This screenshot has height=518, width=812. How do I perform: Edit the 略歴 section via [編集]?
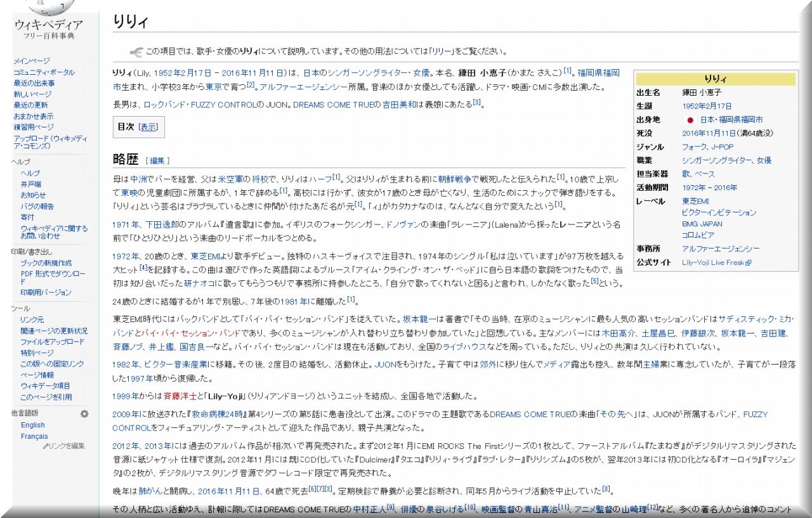click(157, 160)
